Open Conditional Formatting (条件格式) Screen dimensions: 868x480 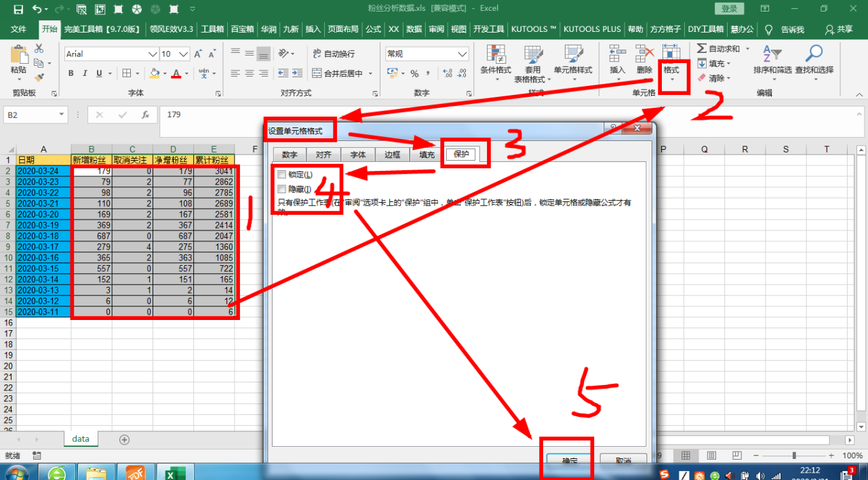point(496,62)
